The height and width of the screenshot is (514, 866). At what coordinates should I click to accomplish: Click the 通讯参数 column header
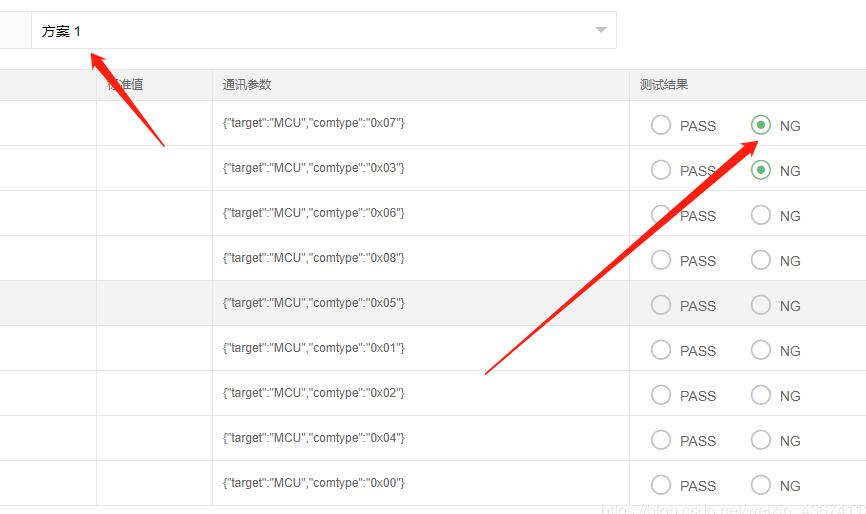(x=247, y=85)
